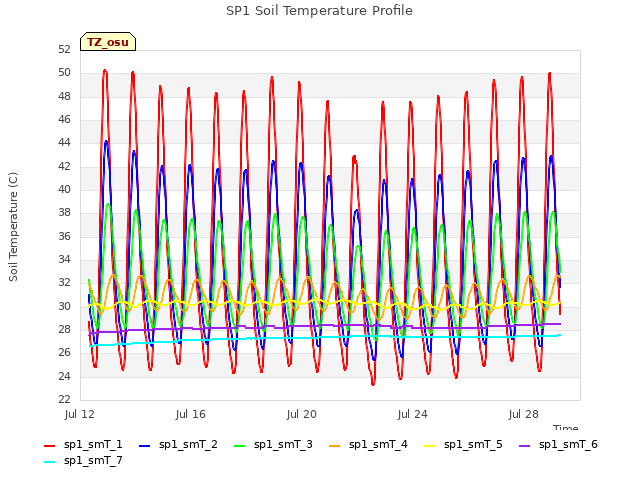
Task: Click the yellow sp1_smT_5 legend swatch
Action: (x=429, y=446)
